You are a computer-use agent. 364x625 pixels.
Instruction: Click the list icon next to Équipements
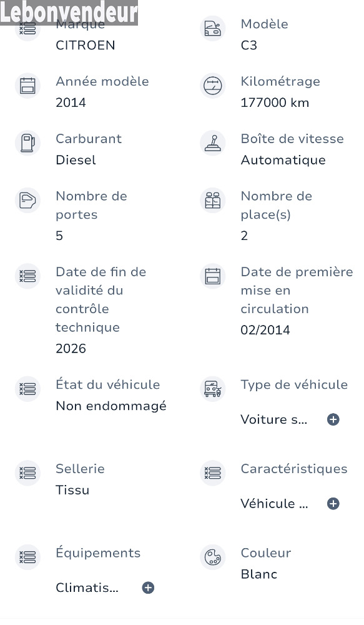[28, 557]
